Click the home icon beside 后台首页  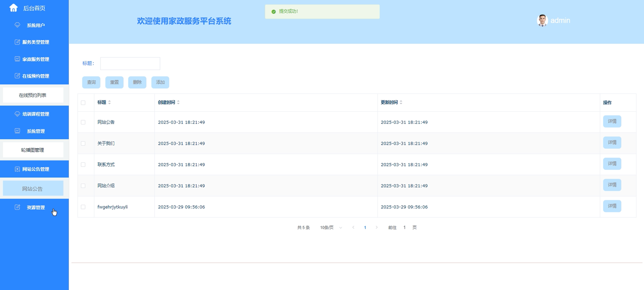[13, 8]
